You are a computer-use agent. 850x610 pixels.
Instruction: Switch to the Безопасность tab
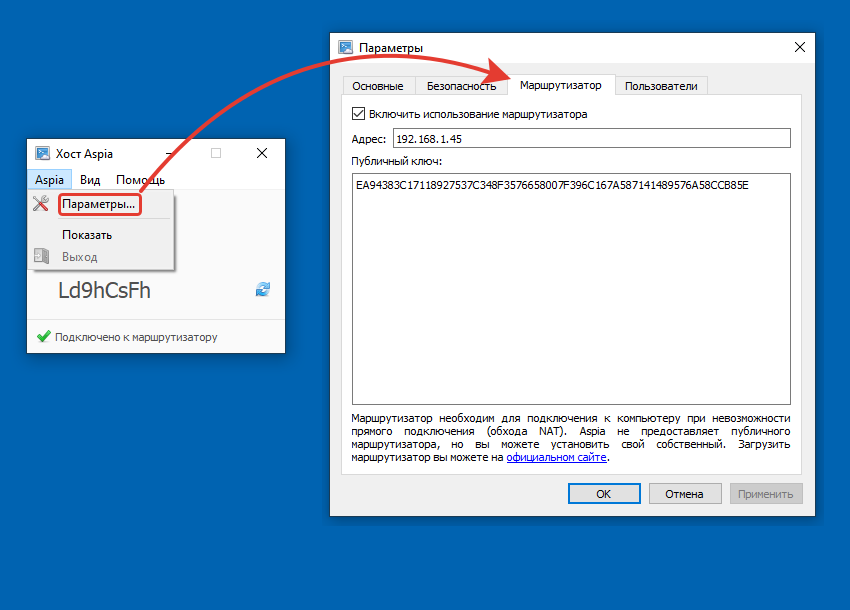click(x=461, y=86)
